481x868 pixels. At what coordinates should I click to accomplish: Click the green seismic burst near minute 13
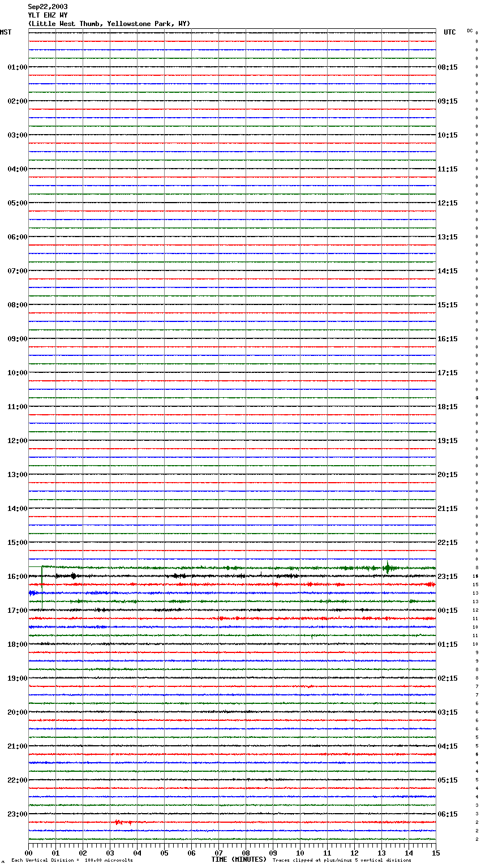click(x=387, y=568)
